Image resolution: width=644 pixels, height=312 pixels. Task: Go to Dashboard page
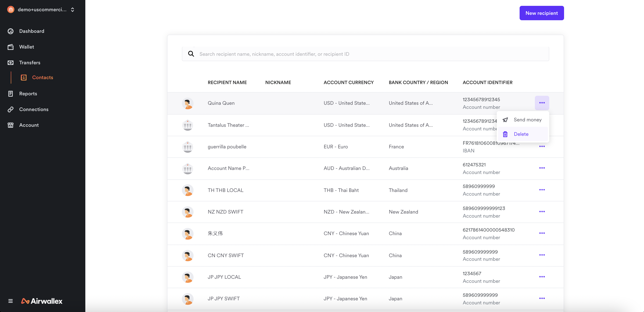click(x=31, y=31)
